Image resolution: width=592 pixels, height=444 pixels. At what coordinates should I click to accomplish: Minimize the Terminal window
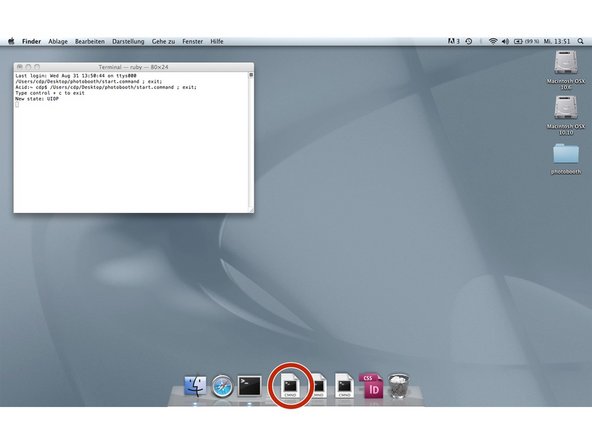[x=28, y=67]
